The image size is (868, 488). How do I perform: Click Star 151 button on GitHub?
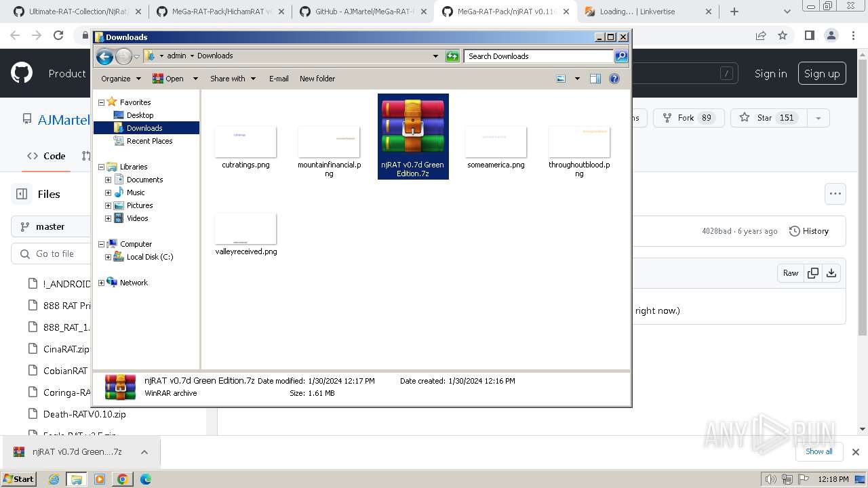(768, 118)
